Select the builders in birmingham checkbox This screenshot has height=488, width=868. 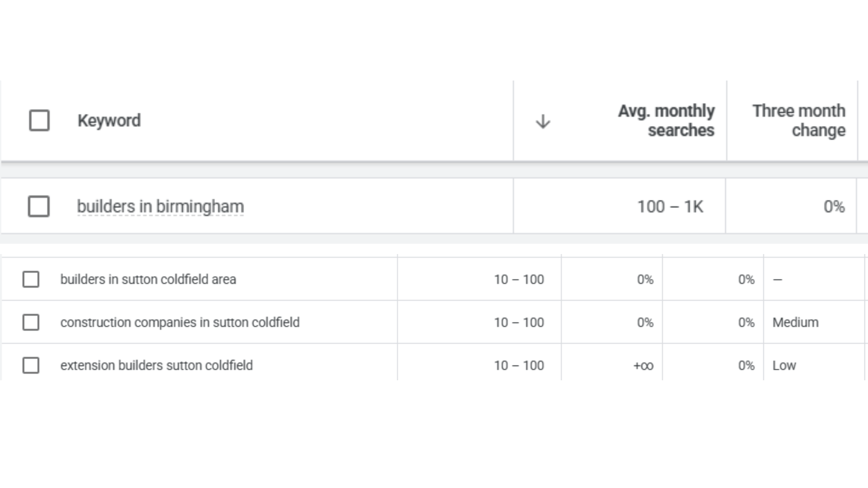click(39, 206)
